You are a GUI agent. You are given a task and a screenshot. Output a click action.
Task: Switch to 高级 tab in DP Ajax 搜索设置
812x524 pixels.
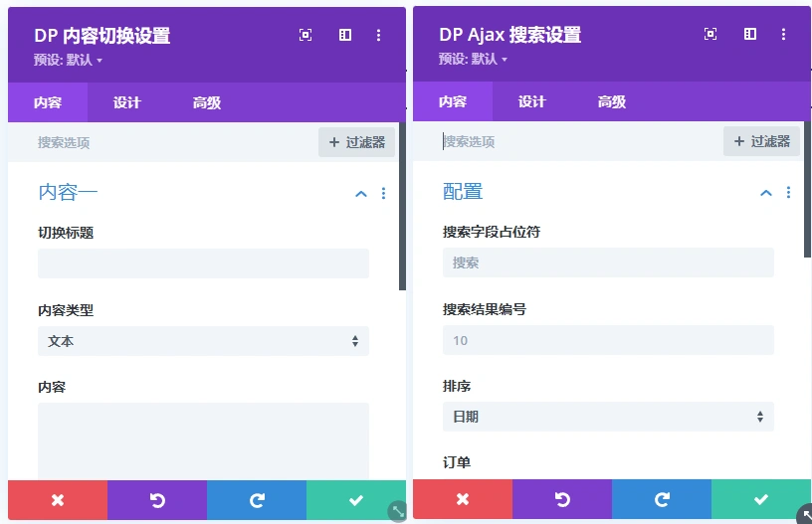(612, 101)
